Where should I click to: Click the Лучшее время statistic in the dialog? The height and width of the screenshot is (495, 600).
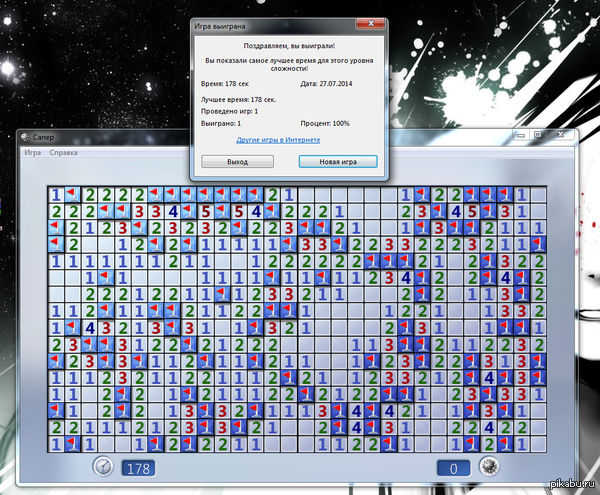click(x=238, y=100)
